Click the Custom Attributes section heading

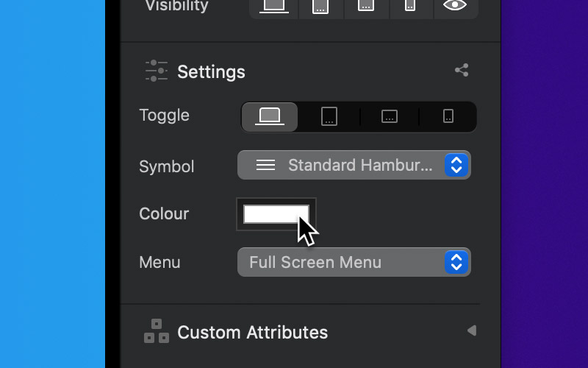pyautogui.click(x=252, y=333)
